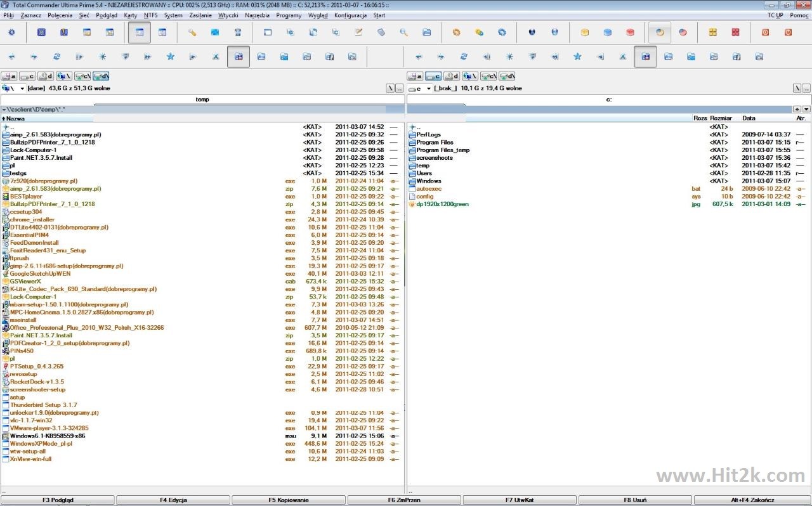Click the trash can icon in top toolbar
This screenshot has width=812, height=506.
pos(238,32)
